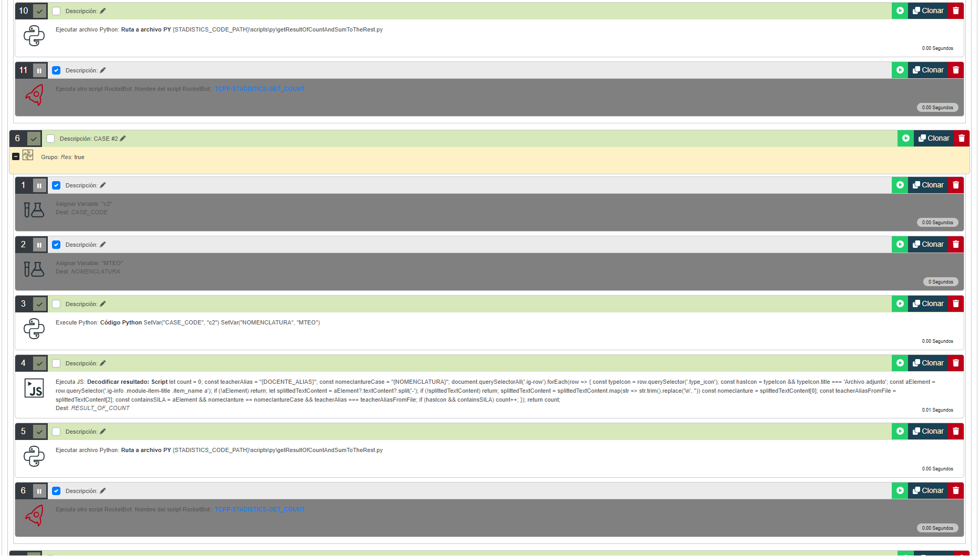
Task: Click the rocket icon in step 11
Action: click(x=34, y=96)
